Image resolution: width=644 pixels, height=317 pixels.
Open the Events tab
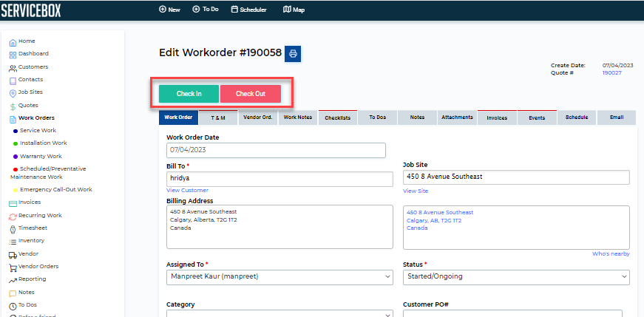point(537,117)
